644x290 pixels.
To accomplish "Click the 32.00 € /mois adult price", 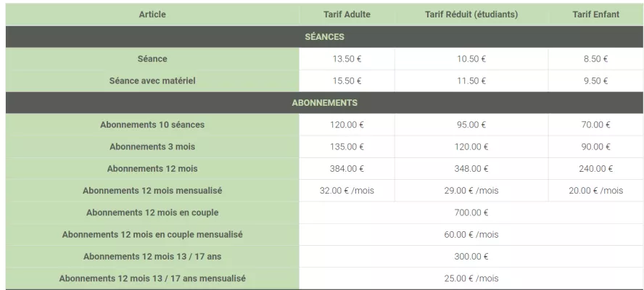I will click(x=347, y=191).
